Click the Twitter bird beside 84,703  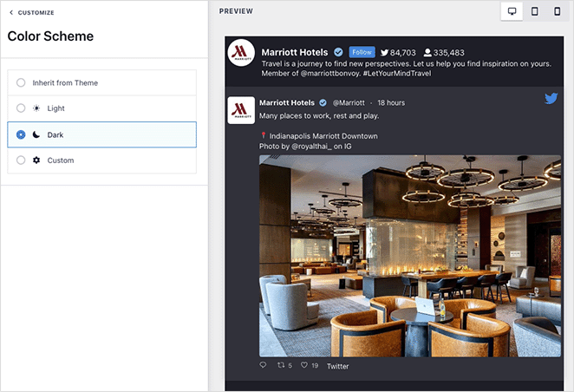(384, 53)
